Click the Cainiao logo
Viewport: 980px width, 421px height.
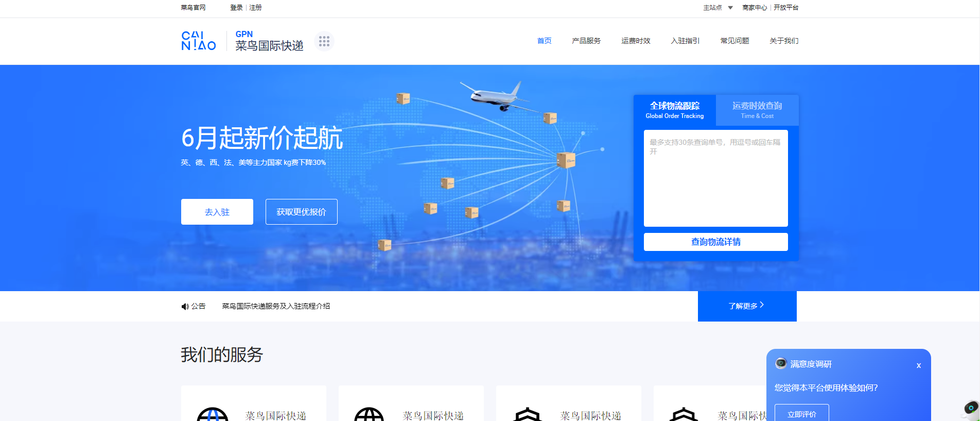pos(199,41)
